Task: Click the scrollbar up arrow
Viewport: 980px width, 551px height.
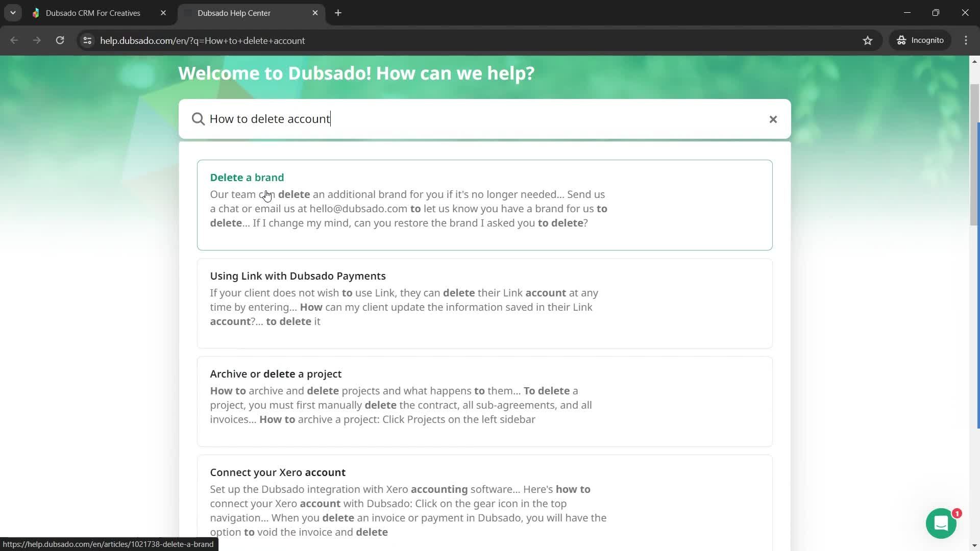Action: pos(974,61)
